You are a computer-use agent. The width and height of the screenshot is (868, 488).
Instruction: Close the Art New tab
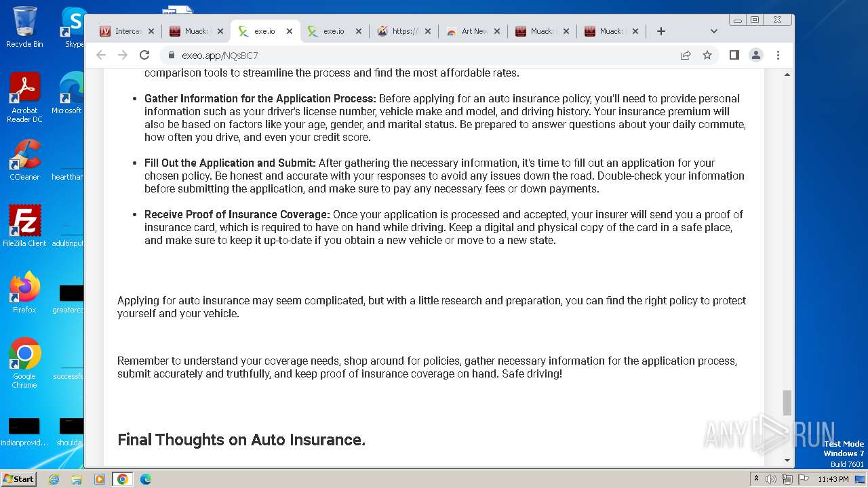(496, 31)
